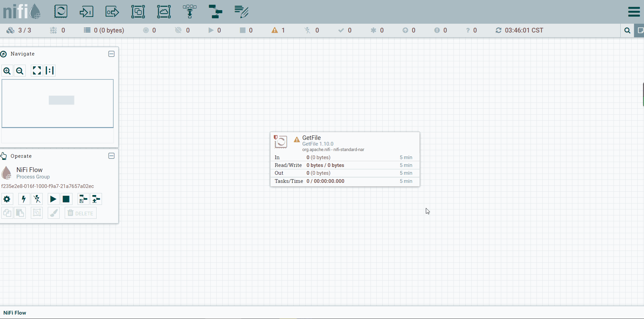Select the Output Port toolbar icon
This screenshot has width=644, height=319.
[112, 12]
